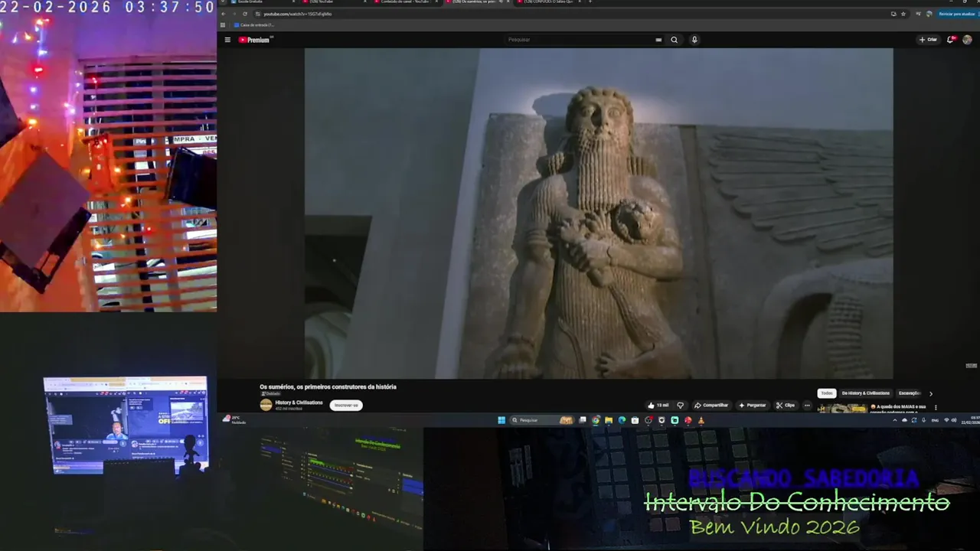
Task: Subscribe with the Inscrever-se button
Action: pyautogui.click(x=346, y=406)
